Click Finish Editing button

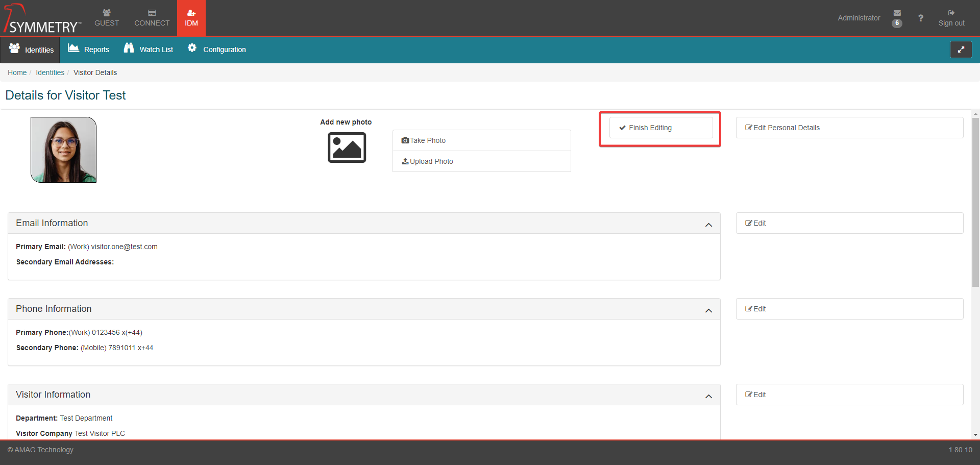coord(660,128)
